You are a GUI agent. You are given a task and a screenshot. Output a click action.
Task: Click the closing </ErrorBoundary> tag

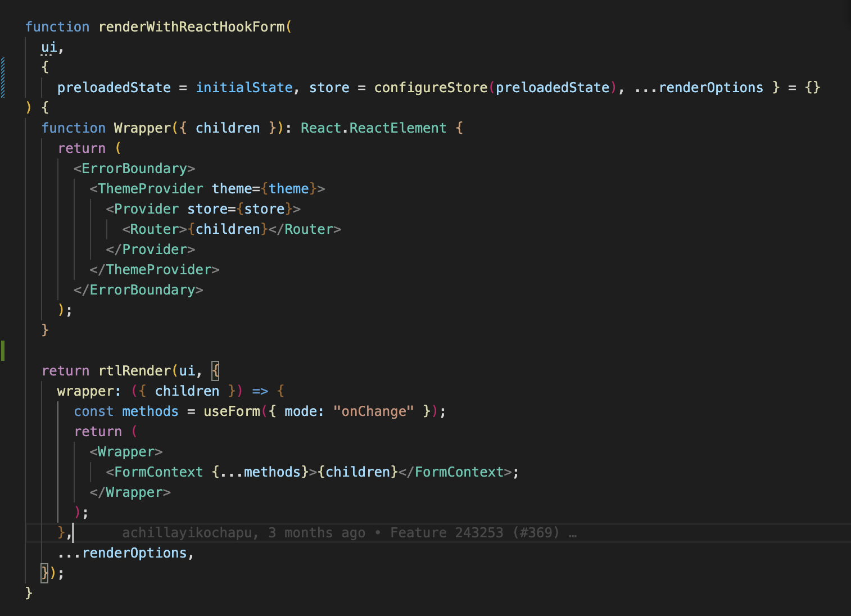138,290
